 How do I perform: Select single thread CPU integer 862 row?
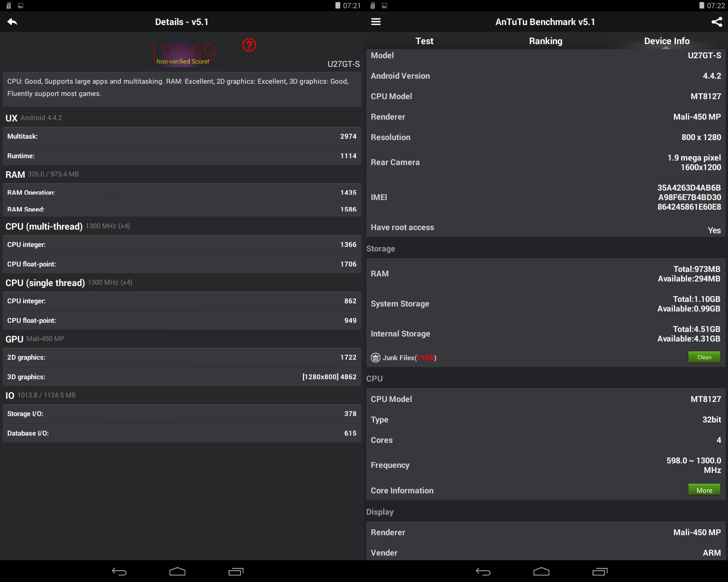click(182, 301)
